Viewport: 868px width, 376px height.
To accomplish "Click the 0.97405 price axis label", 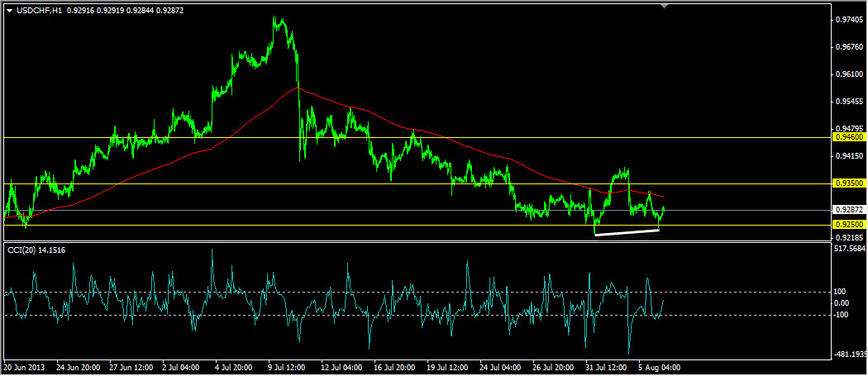I will pos(847,19).
